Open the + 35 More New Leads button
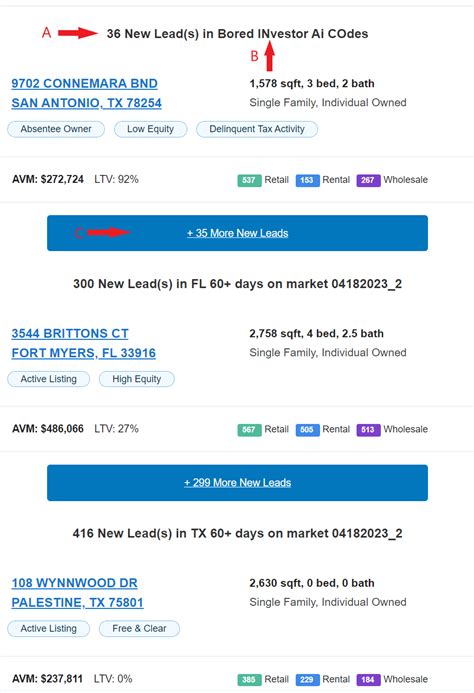Image resolution: width=474 pixels, height=693 pixels. point(237,233)
